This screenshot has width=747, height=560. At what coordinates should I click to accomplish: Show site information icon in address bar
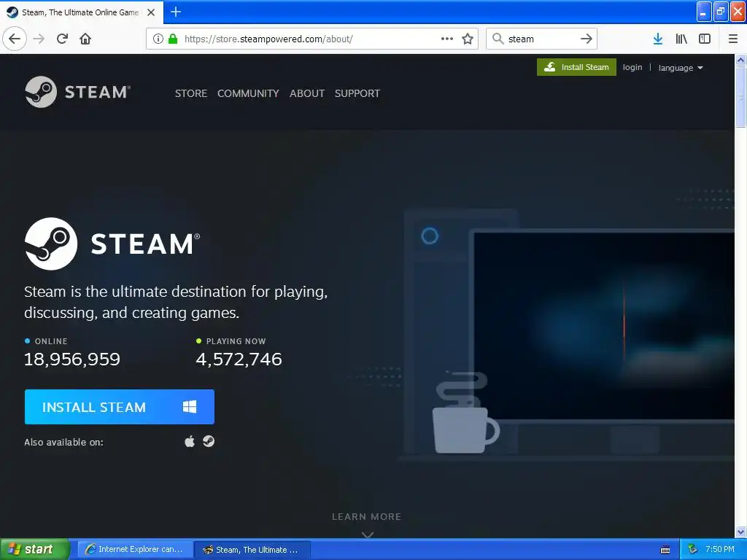(158, 39)
